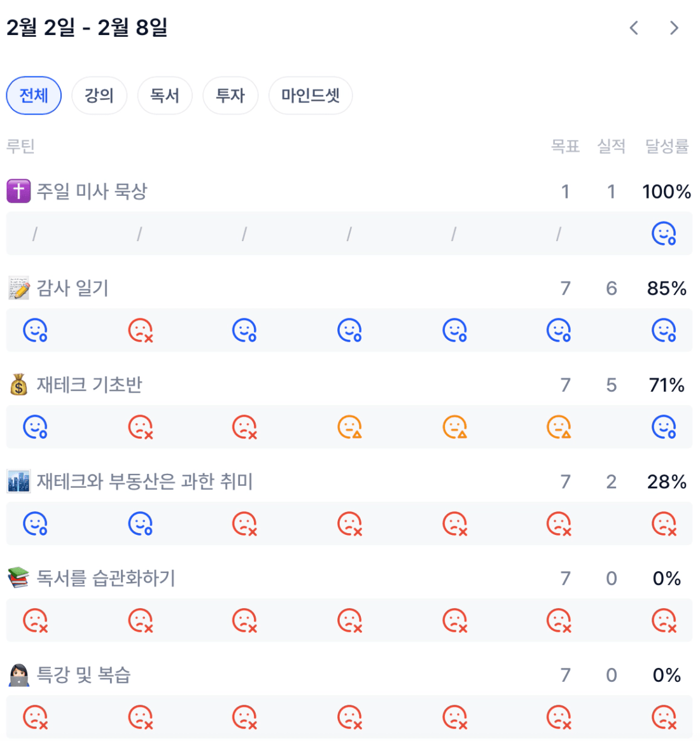Click the city icon for 재테크와 부동산은 과한 취미

(18, 481)
